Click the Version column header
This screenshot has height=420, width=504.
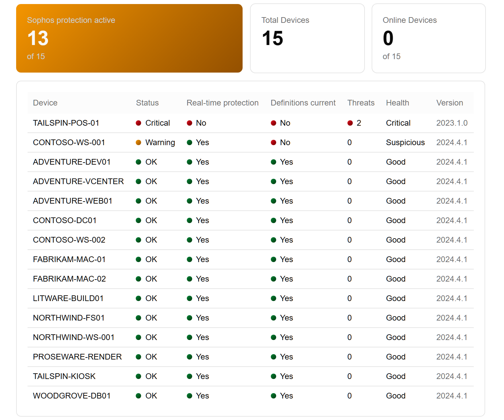pyautogui.click(x=450, y=103)
